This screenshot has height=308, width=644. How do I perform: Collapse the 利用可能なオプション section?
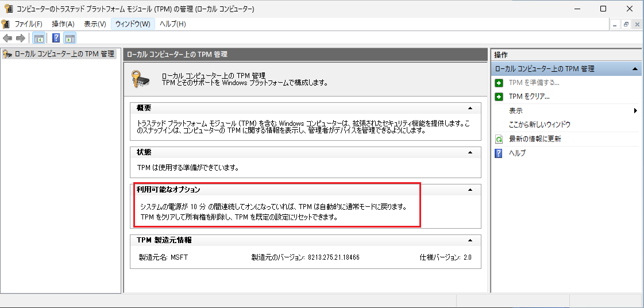point(471,190)
